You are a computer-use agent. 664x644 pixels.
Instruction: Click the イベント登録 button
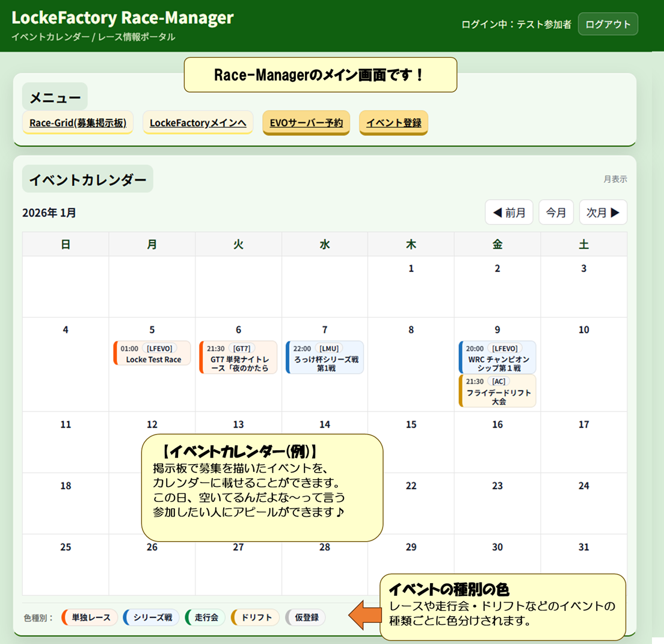393,123
